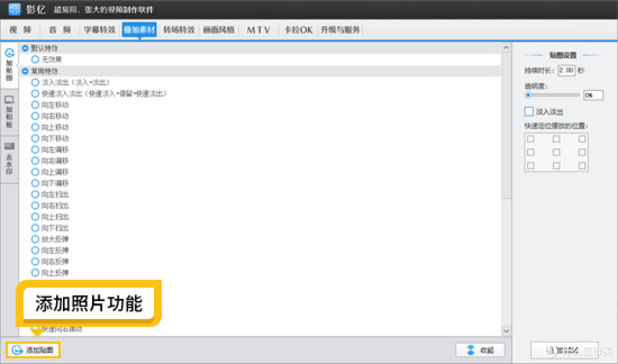Open the 升级与服务 tab

coord(340,30)
